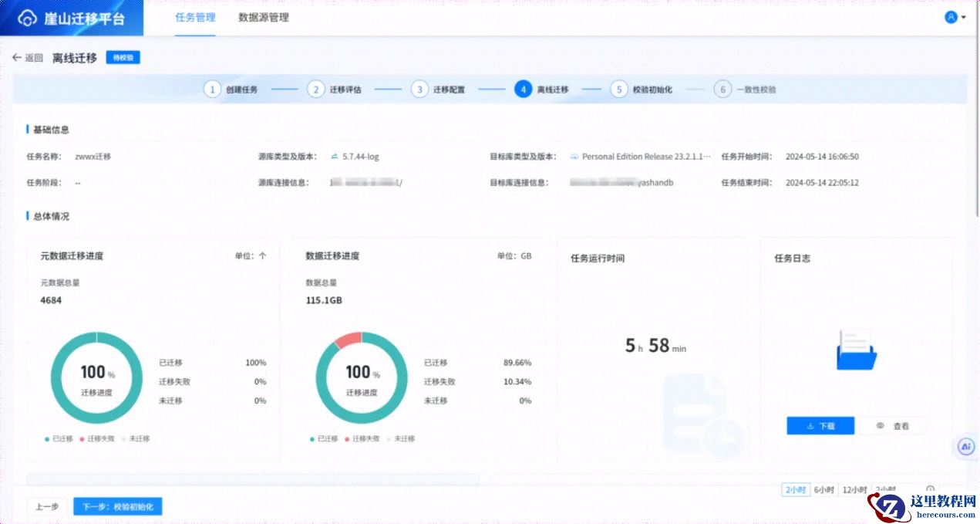
Task: Toggle 迁移失败 legend in data chart
Action: pos(362,438)
